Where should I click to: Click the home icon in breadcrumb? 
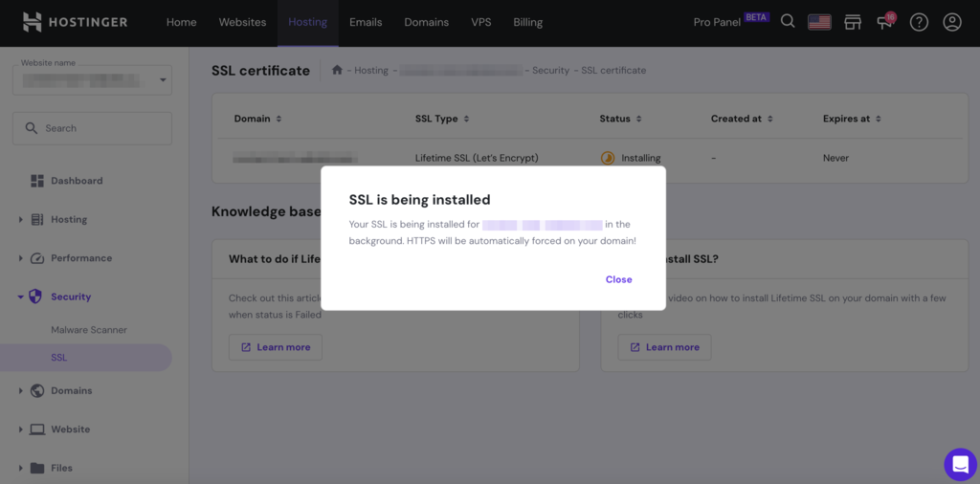pyautogui.click(x=337, y=70)
